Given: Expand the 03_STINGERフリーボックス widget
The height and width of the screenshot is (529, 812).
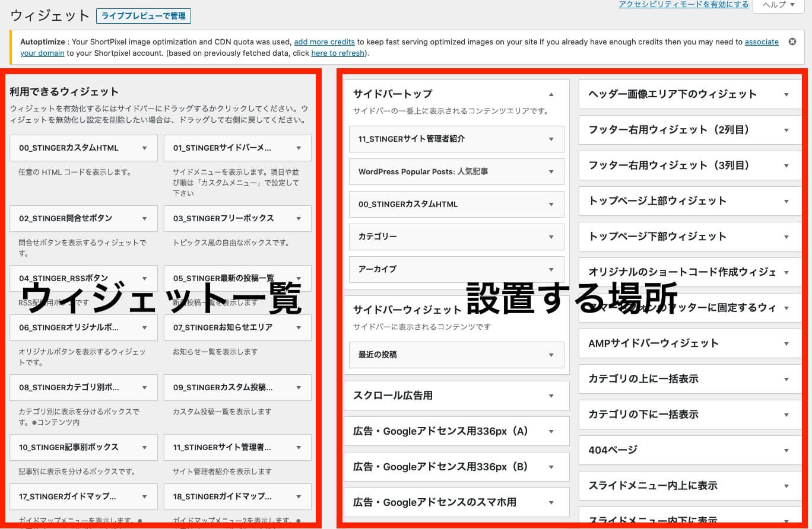Looking at the screenshot, I should [x=299, y=218].
